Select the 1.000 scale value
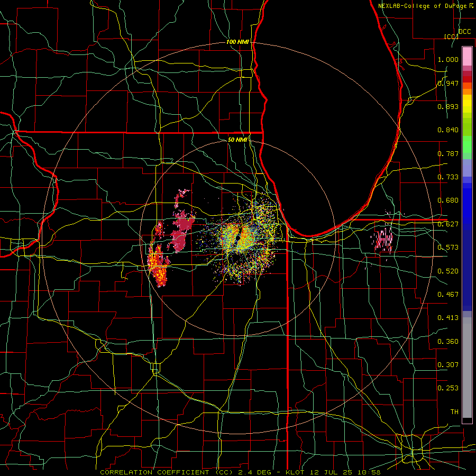The height and width of the screenshot is (476, 476). click(x=448, y=59)
